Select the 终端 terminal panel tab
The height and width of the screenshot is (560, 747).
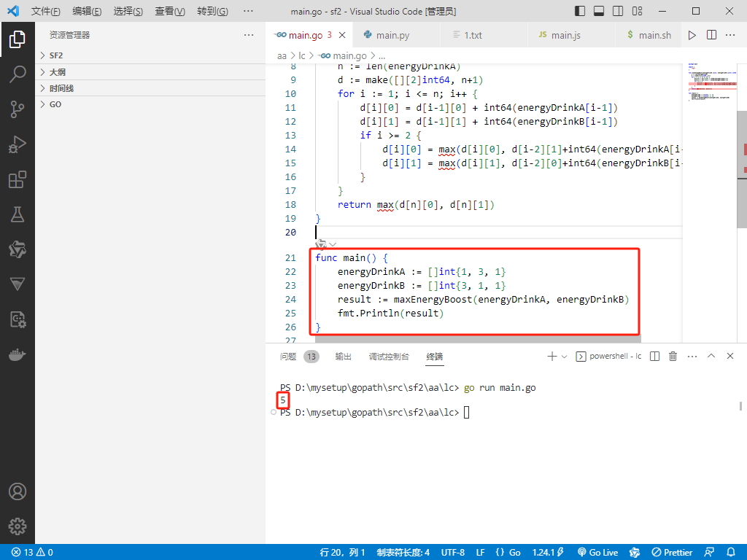435,356
